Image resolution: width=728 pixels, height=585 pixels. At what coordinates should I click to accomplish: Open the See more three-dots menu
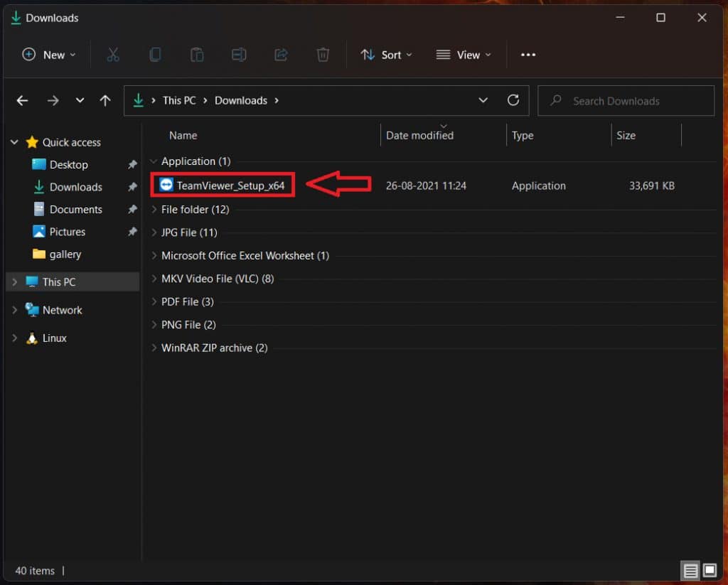pyautogui.click(x=528, y=55)
